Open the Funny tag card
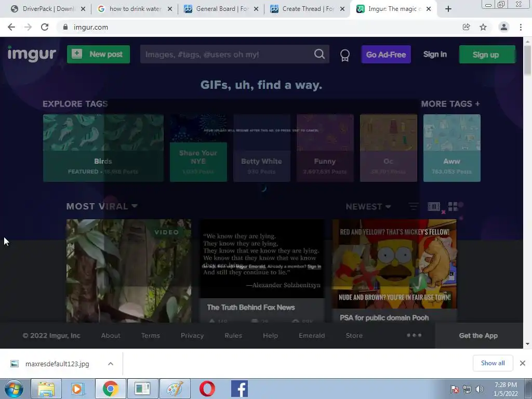 325,148
